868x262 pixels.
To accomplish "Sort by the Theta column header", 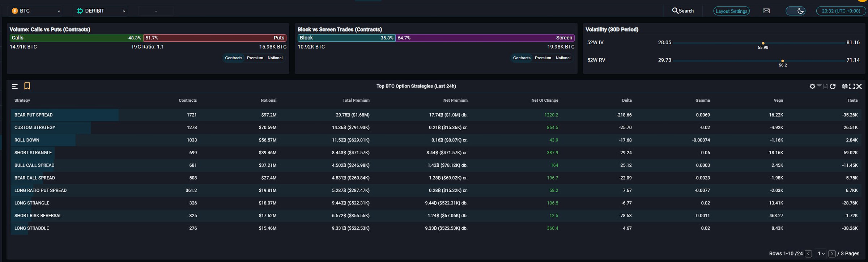I will [x=852, y=100].
